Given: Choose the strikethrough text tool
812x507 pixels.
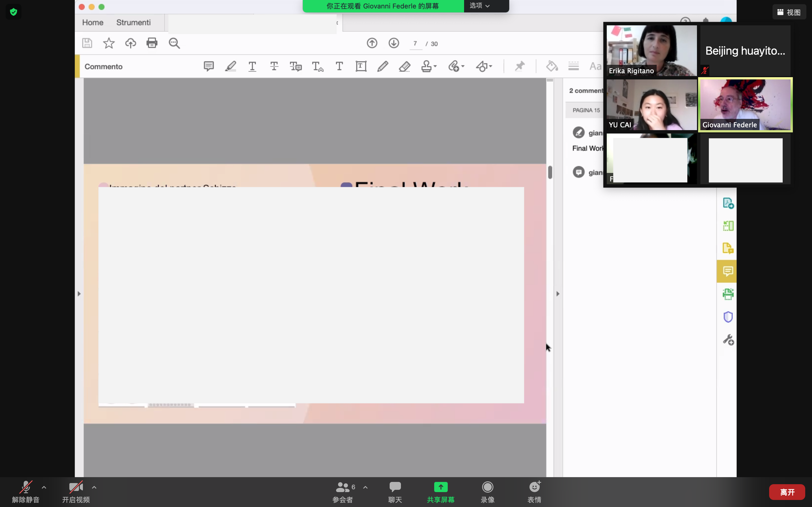Looking at the screenshot, I should coord(274,66).
